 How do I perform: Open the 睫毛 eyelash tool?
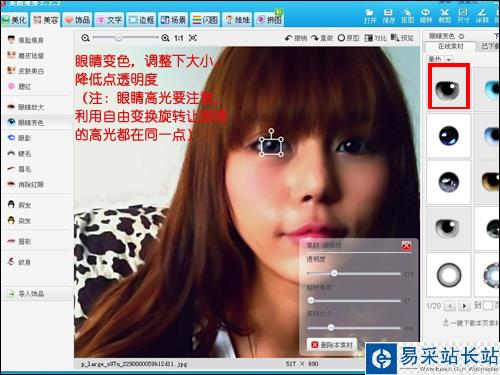tap(19, 153)
